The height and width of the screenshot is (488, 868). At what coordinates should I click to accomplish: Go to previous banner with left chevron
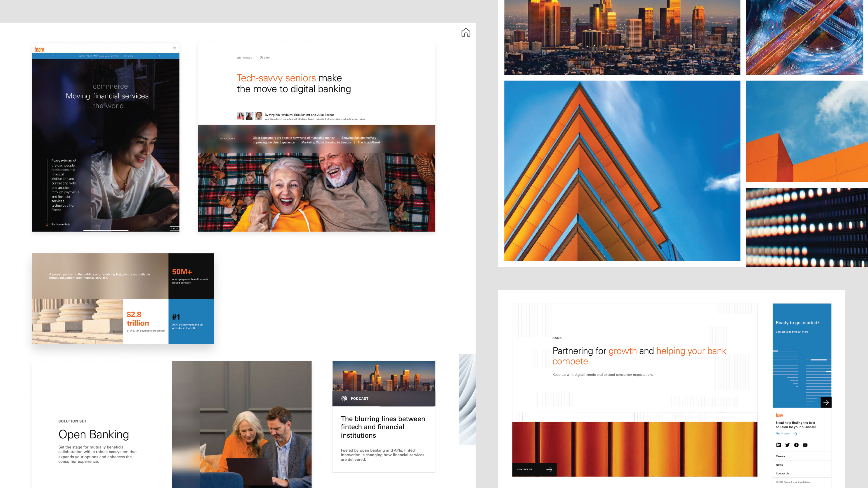(53, 56)
